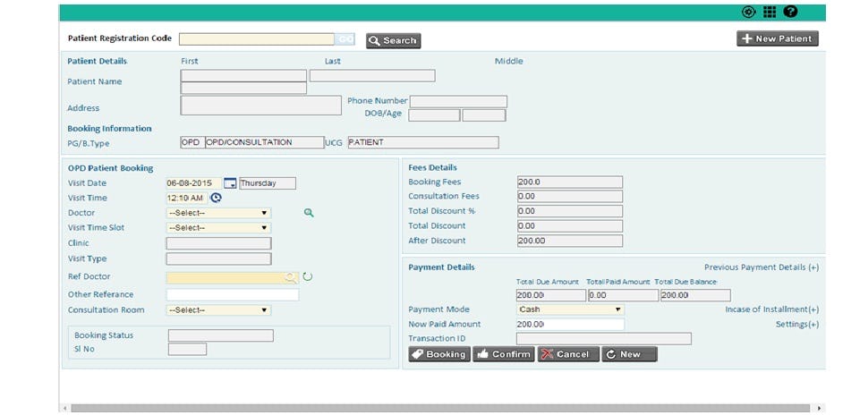
Task: Click the Transaction ID field
Action: pos(604,339)
